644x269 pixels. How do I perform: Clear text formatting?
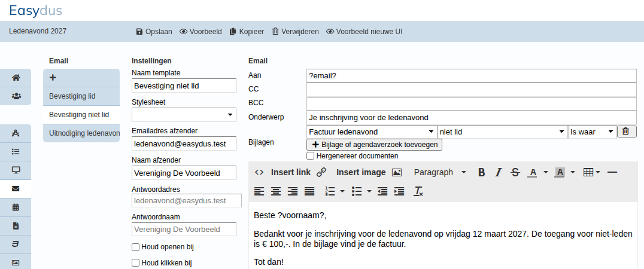[x=418, y=191]
